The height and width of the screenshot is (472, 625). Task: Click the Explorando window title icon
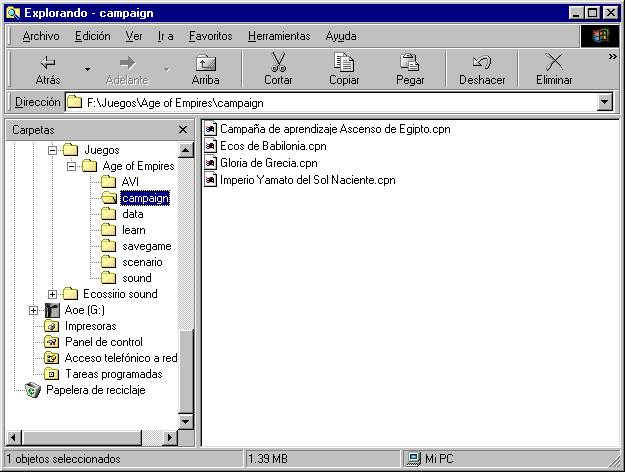coord(13,13)
